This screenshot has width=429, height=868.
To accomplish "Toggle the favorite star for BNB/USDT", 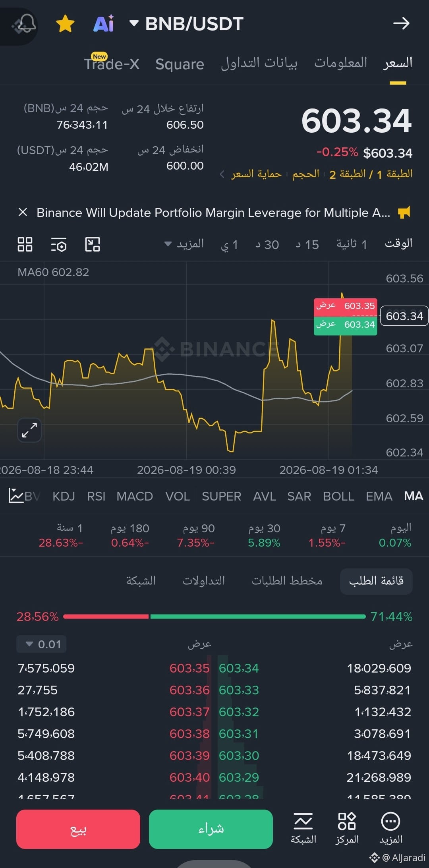I will (65, 23).
